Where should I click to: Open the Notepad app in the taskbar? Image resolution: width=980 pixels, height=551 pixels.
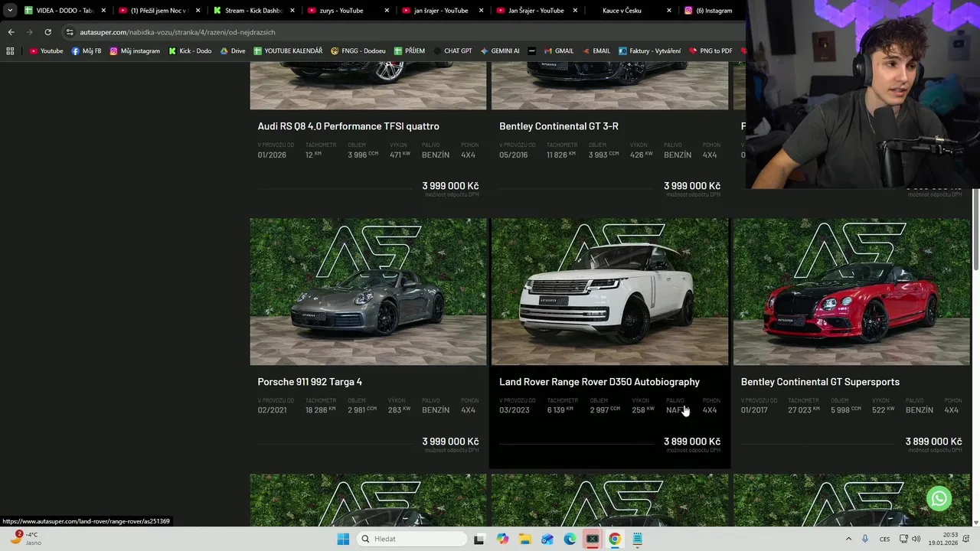pyautogui.click(x=637, y=539)
